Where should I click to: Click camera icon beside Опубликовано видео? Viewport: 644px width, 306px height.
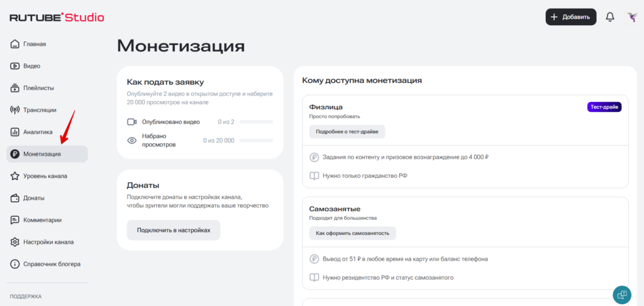pos(131,122)
